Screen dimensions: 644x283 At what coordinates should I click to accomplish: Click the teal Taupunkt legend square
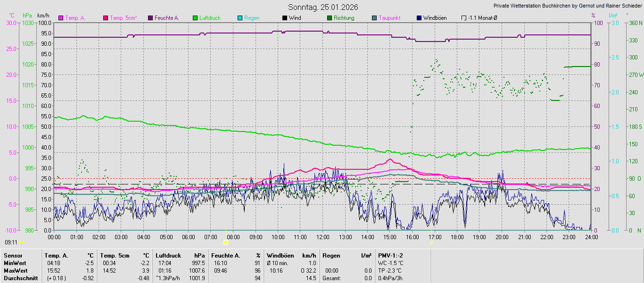374,18
